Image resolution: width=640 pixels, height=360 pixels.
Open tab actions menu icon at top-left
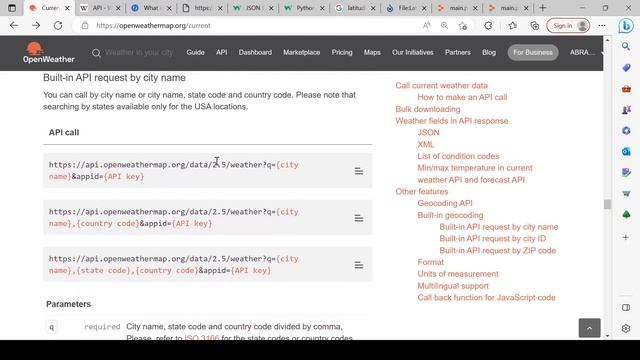12,8
